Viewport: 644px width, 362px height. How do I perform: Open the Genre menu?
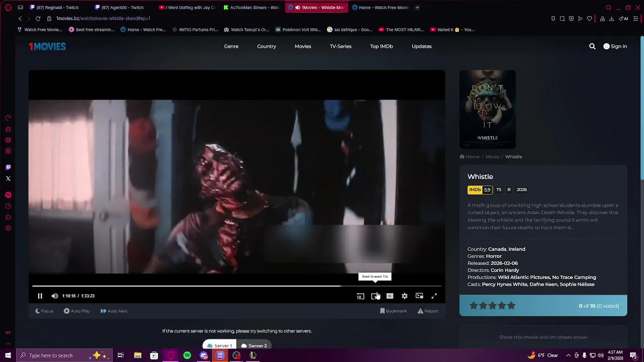(x=231, y=46)
